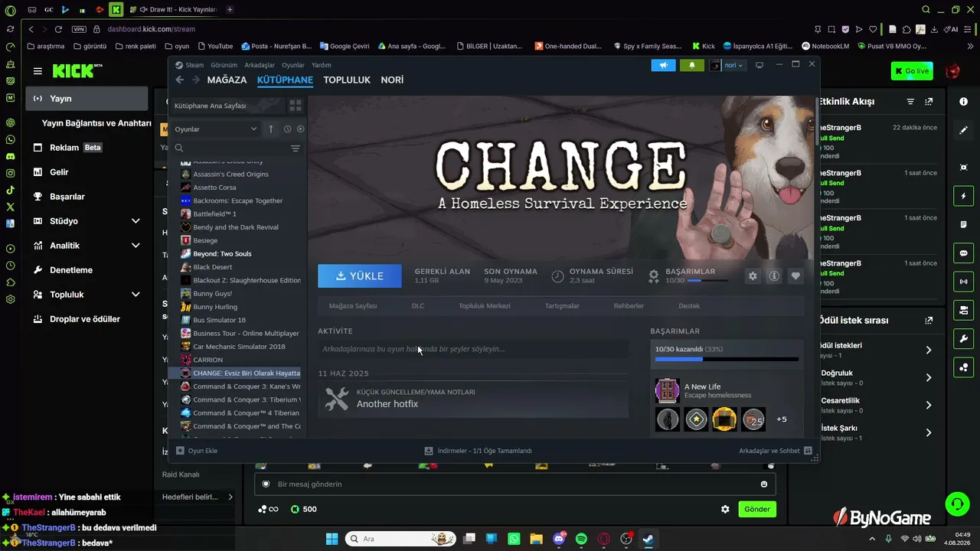Show ready-to-play games filter icon
980x551 pixels.
tap(300, 129)
